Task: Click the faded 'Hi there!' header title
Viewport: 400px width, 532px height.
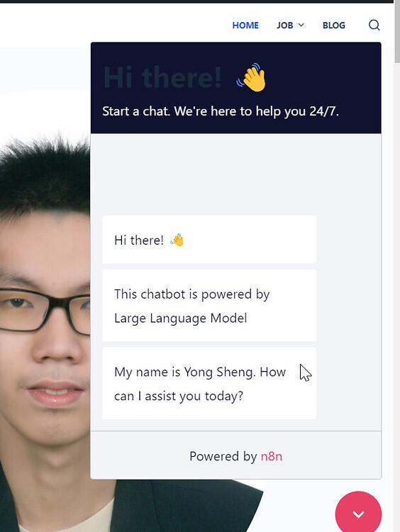Action: (162, 77)
